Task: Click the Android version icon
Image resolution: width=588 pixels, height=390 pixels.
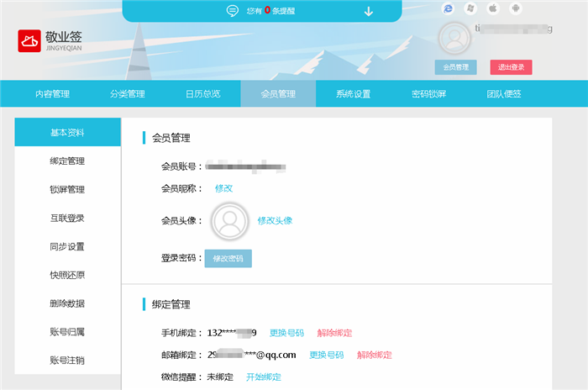Action: click(x=516, y=8)
